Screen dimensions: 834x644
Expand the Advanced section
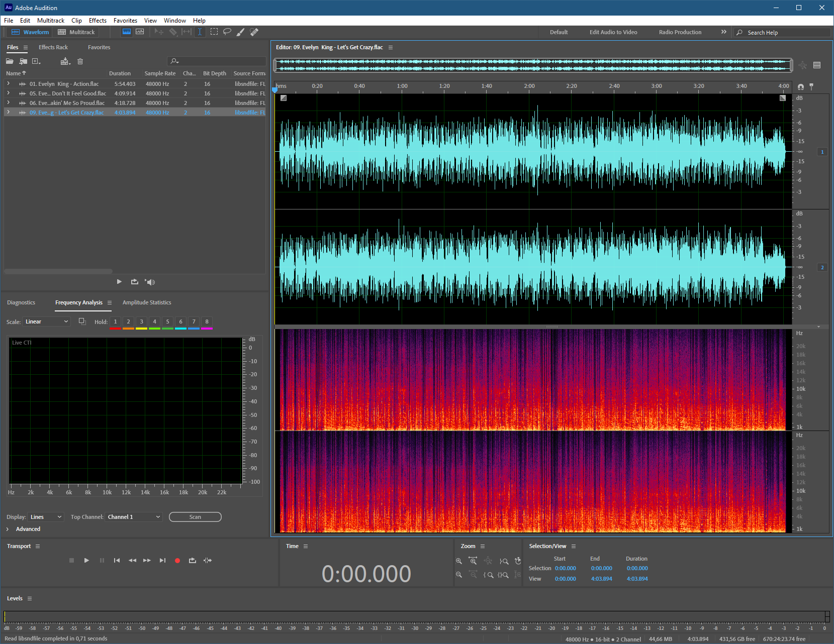8,529
